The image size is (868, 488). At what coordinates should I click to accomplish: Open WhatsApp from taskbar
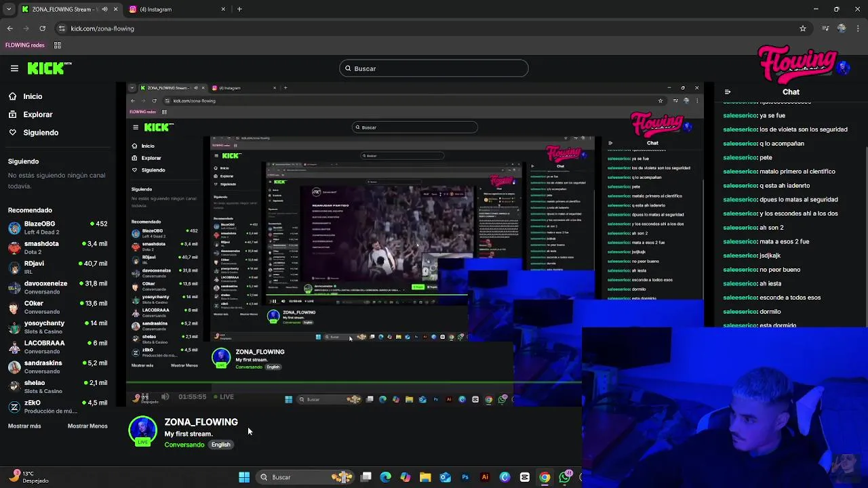pyautogui.click(x=565, y=477)
